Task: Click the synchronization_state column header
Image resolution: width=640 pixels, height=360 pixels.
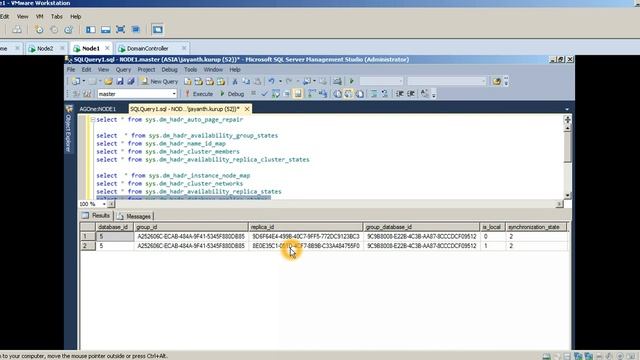Action: pyautogui.click(x=536, y=227)
